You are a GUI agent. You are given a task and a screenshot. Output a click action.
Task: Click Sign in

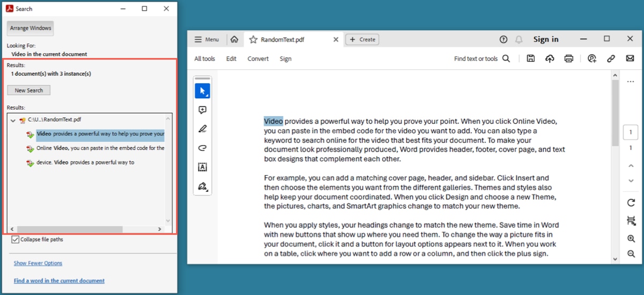coord(546,39)
